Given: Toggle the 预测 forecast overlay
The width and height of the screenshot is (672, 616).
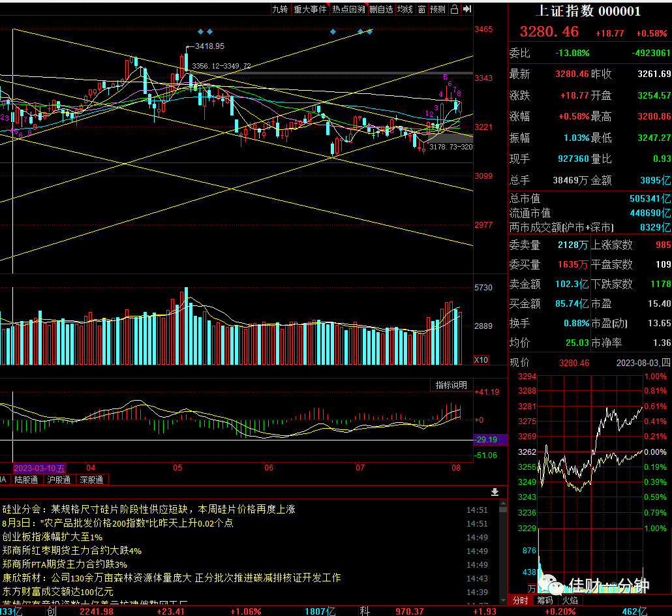Looking at the screenshot, I should click(x=438, y=9).
